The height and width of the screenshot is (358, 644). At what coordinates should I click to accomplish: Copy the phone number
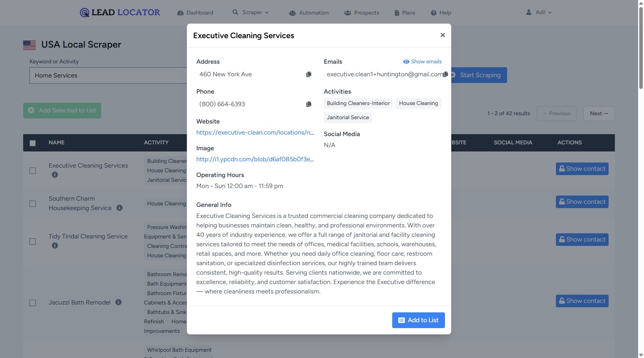pyautogui.click(x=309, y=104)
